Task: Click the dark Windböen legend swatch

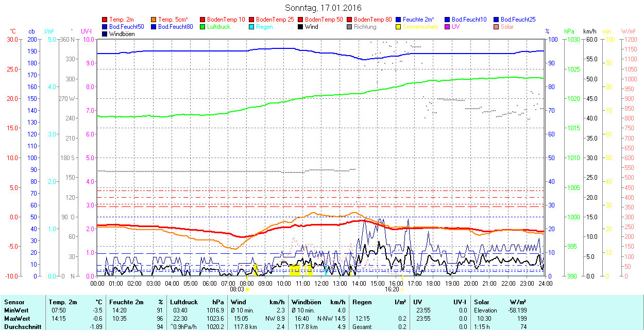Action: tap(105, 34)
